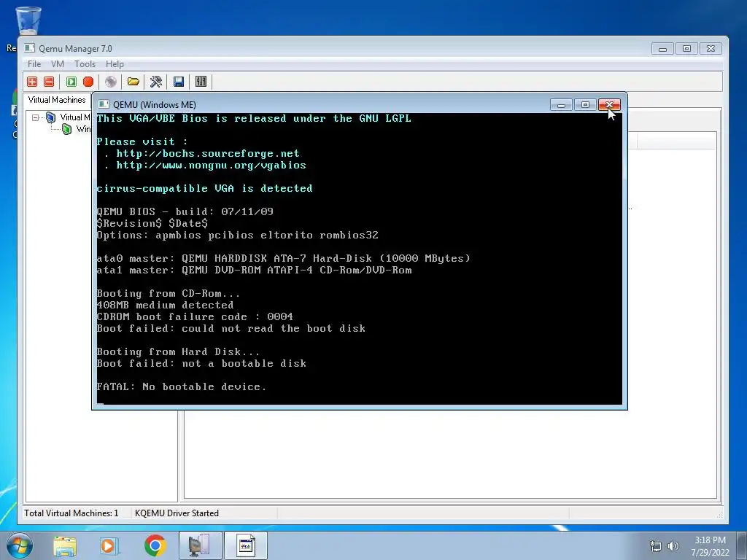Open the VM menu

point(58,64)
